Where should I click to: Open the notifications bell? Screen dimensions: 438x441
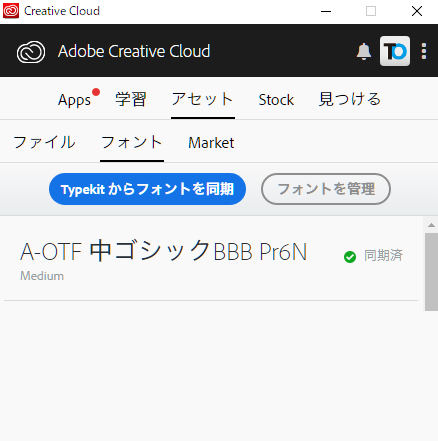tap(364, 52)
